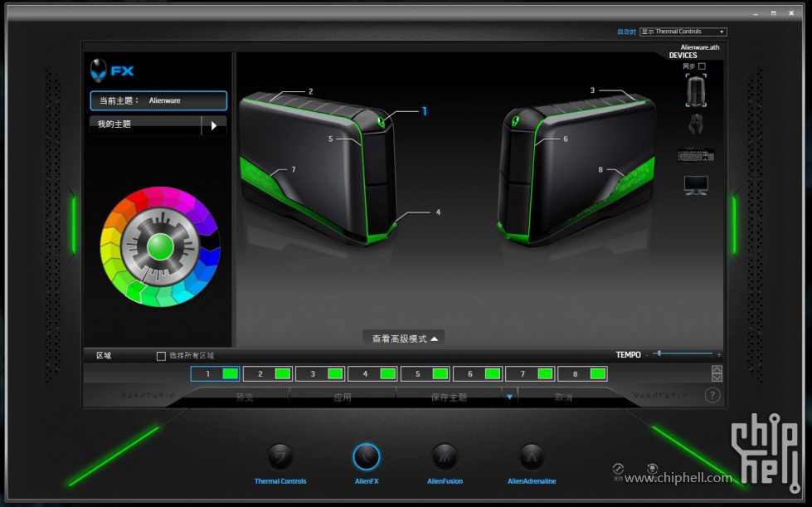The image size is (812, 507).
Task: Pick blue on the color wheel
Action: click(209, 257)
